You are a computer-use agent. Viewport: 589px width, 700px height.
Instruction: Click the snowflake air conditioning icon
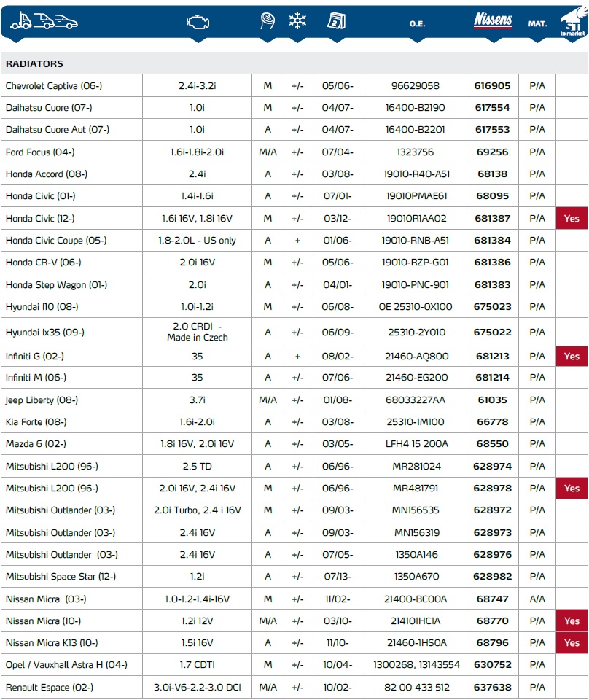pos(297,22)
